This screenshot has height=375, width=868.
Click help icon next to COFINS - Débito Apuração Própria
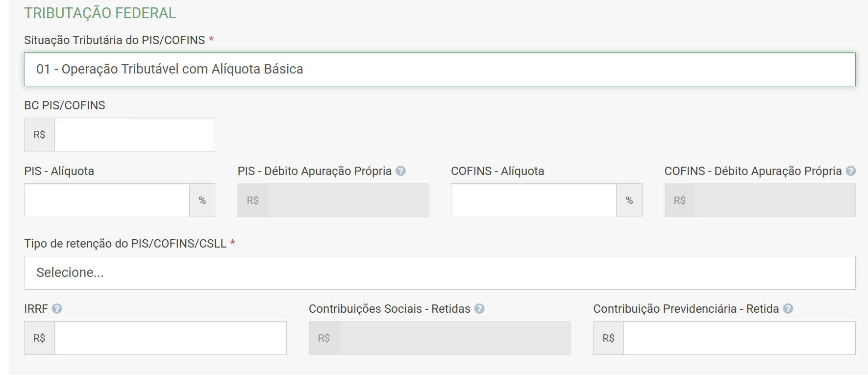(x=851, y=171)
